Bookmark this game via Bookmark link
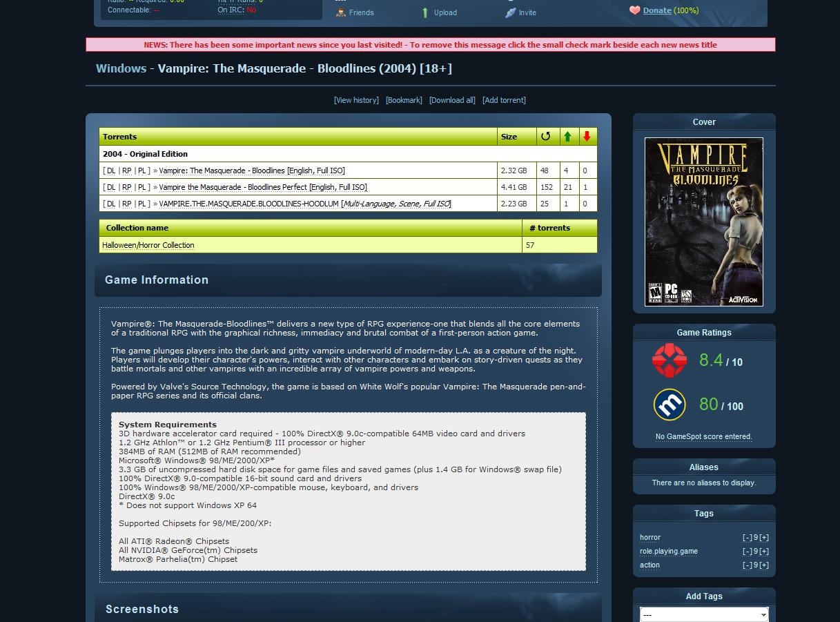Image resolution: width=840 pixels, height=622 pixels. (x=404, y=100)
